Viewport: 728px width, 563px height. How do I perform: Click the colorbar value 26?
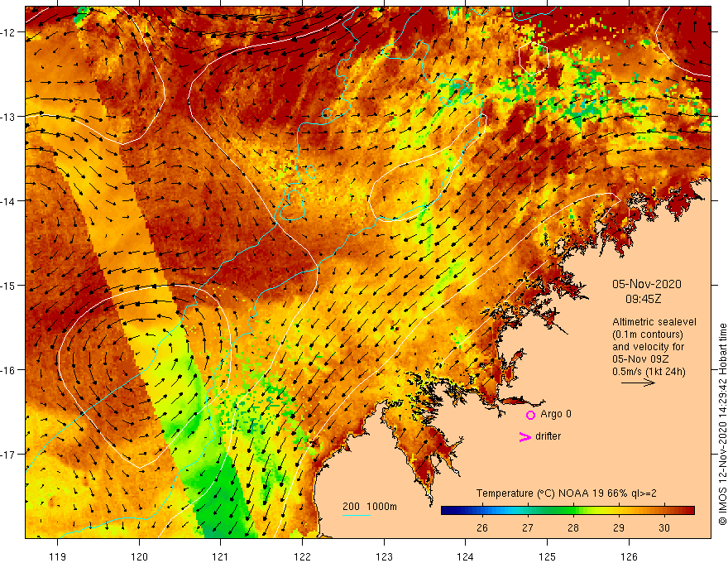click(x=482, y=527)
